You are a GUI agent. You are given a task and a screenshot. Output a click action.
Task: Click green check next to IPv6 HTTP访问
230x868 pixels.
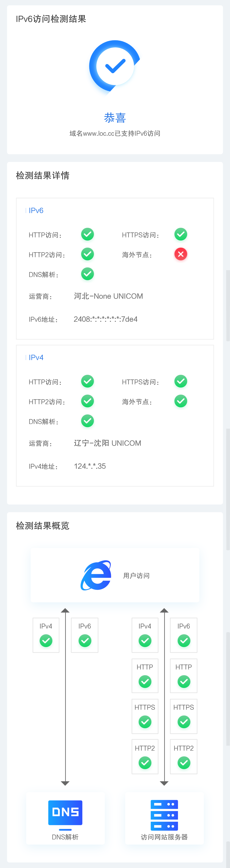88,234
